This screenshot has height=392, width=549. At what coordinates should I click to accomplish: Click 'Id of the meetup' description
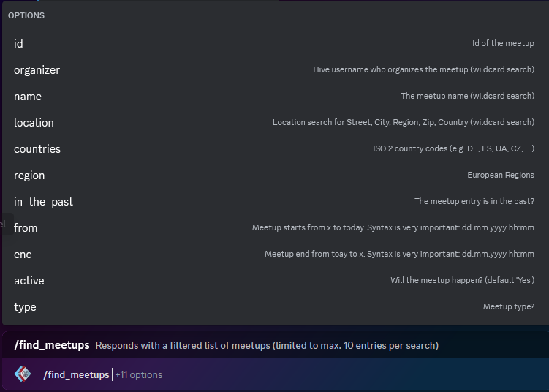(503, 43)
